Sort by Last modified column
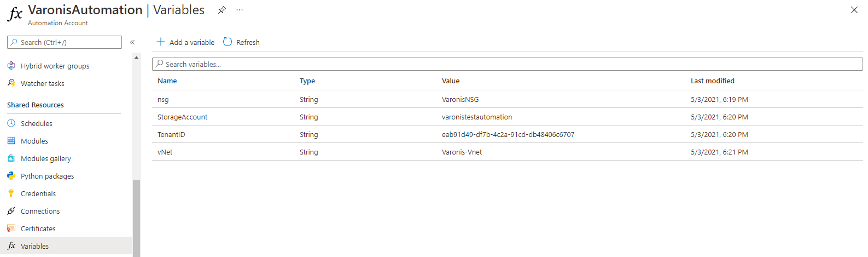This screenshot has width=868, height=257. (712, 81)
